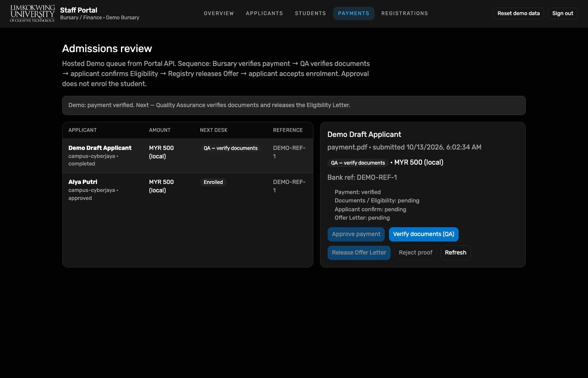
Task: Click the Offer Letter: pending status line
Action: pos(362,218)
